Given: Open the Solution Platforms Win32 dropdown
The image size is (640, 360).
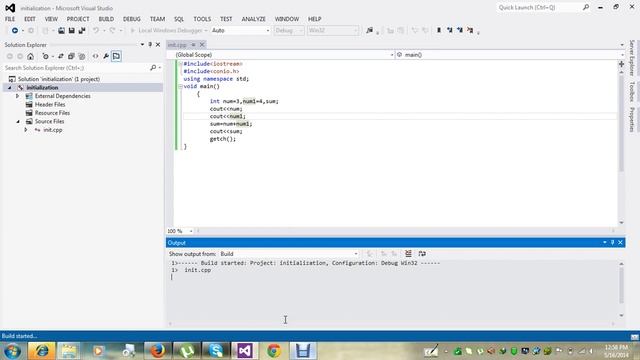Looking at the screenshot, I should (333, 31).
